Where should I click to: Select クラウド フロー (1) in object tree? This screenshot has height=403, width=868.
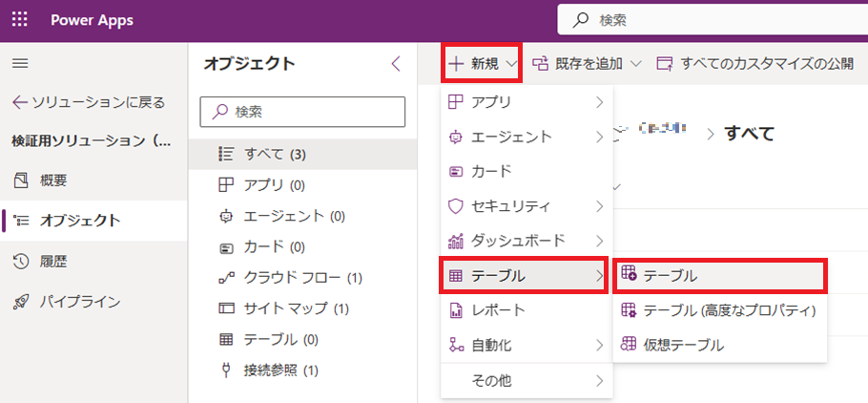pyautogui.click(x=302, y=277)
